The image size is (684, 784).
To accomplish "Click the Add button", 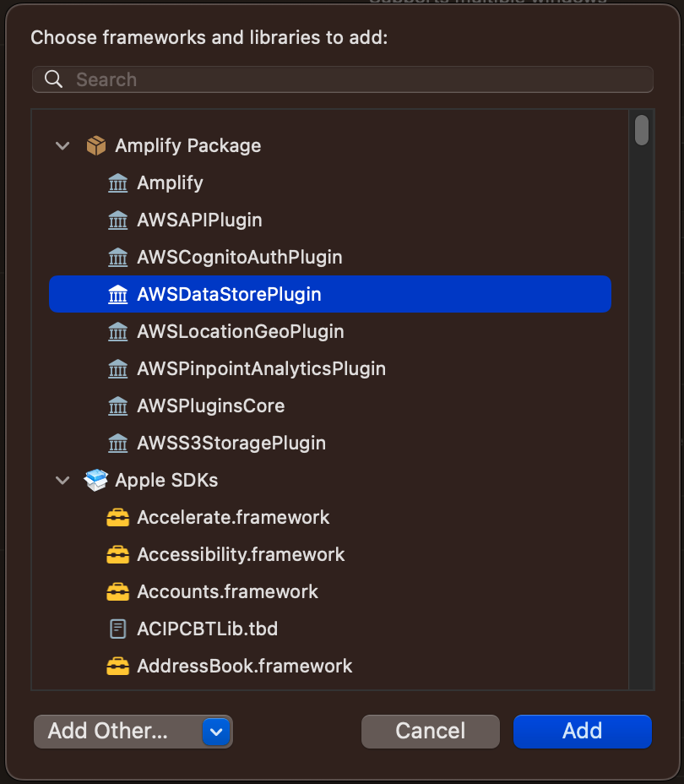I will coord(583,732).
